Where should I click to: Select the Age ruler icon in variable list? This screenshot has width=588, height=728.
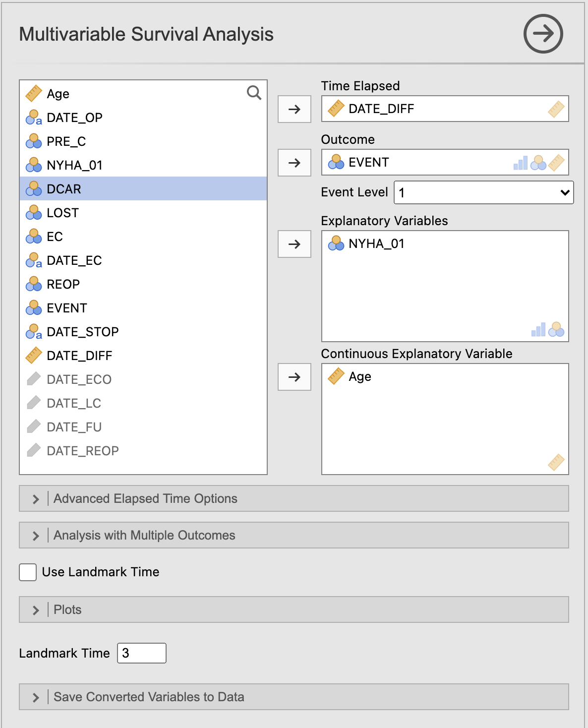[x=34, y=93]
